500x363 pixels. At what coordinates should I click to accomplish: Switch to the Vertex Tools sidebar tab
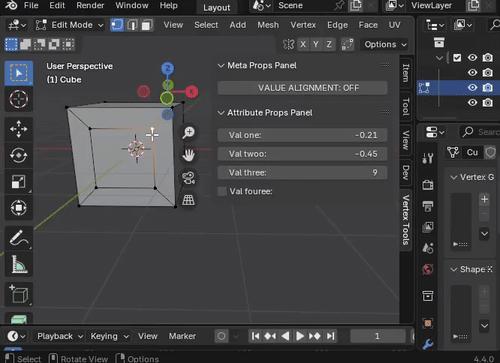tap(405, 220)
